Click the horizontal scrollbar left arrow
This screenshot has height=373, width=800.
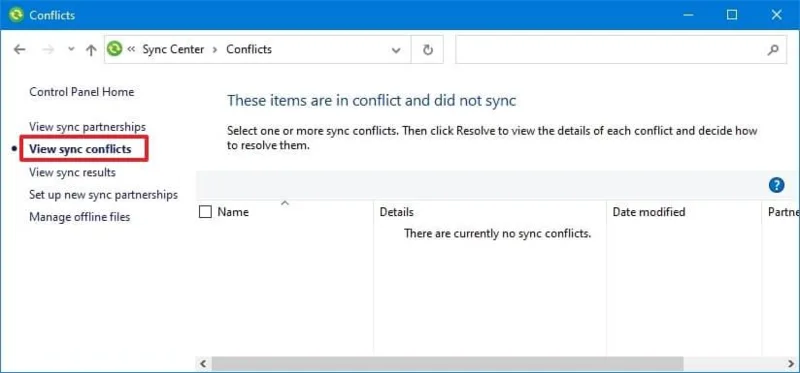click(203, 364)
